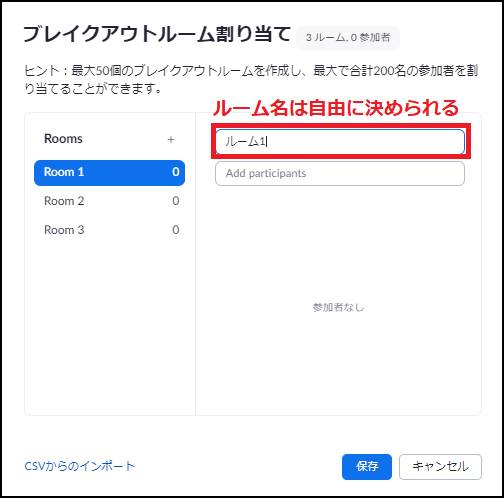Click the ヒント text about 50 breakout rooms
The image size is (504, 498).
click(x=252, y=80)
